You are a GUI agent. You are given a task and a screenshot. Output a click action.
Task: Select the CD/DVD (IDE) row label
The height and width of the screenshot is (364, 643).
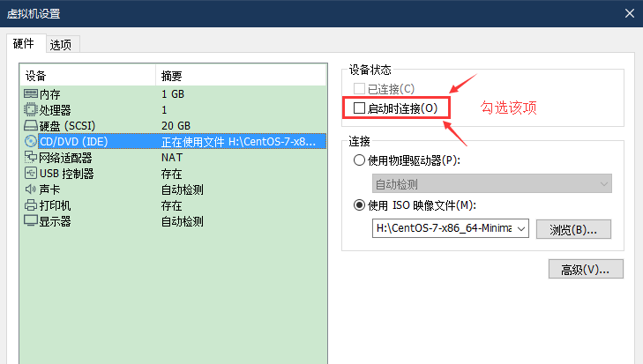pos(74,141)
